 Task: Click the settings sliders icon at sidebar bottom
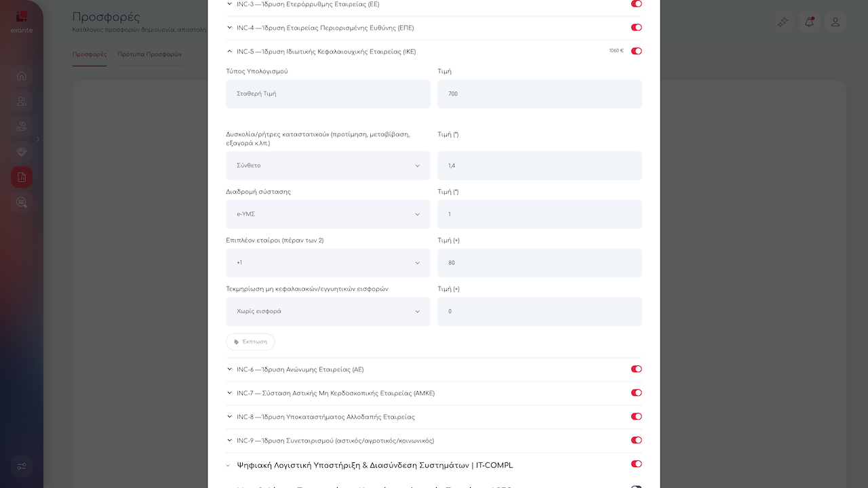[x=22, y=466]
